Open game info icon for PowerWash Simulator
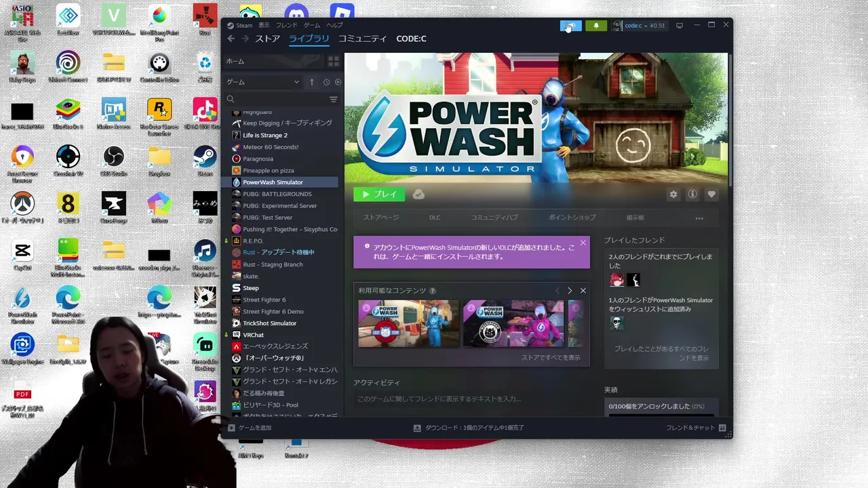Image resolution: width=868 pixels, height=488 pixels. click(692, 194)
